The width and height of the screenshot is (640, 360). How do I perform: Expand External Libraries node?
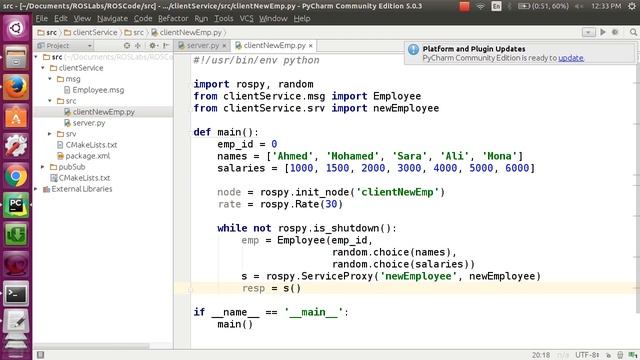point(36,189)
